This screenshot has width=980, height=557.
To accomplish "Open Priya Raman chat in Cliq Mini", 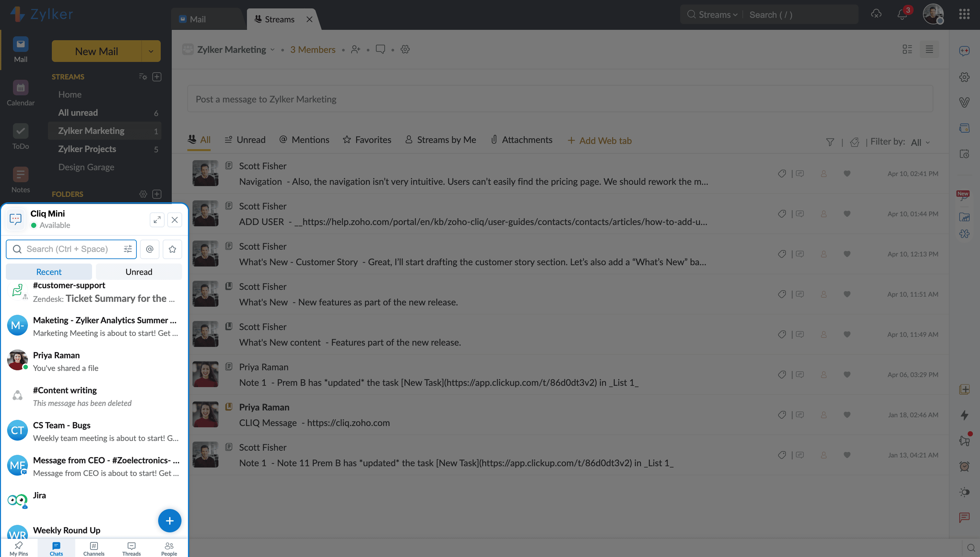I will [94, 361].
